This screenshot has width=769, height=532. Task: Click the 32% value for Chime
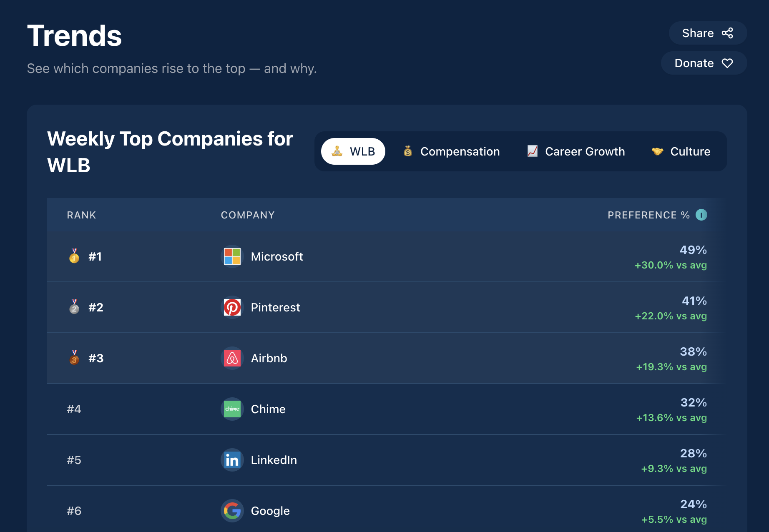(694, 402)
